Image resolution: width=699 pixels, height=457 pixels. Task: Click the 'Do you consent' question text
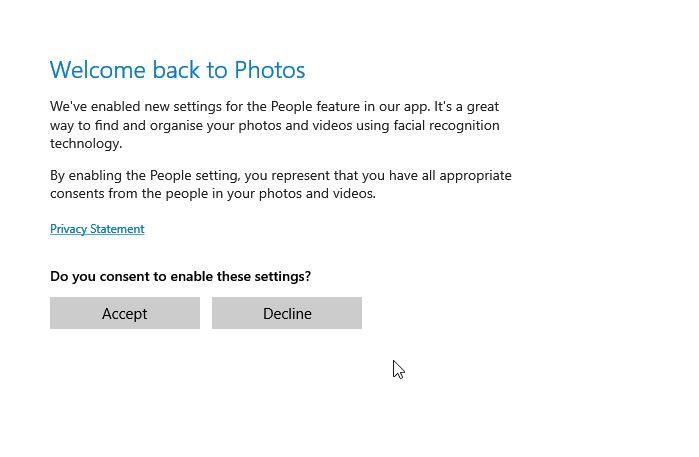(180, 276)
